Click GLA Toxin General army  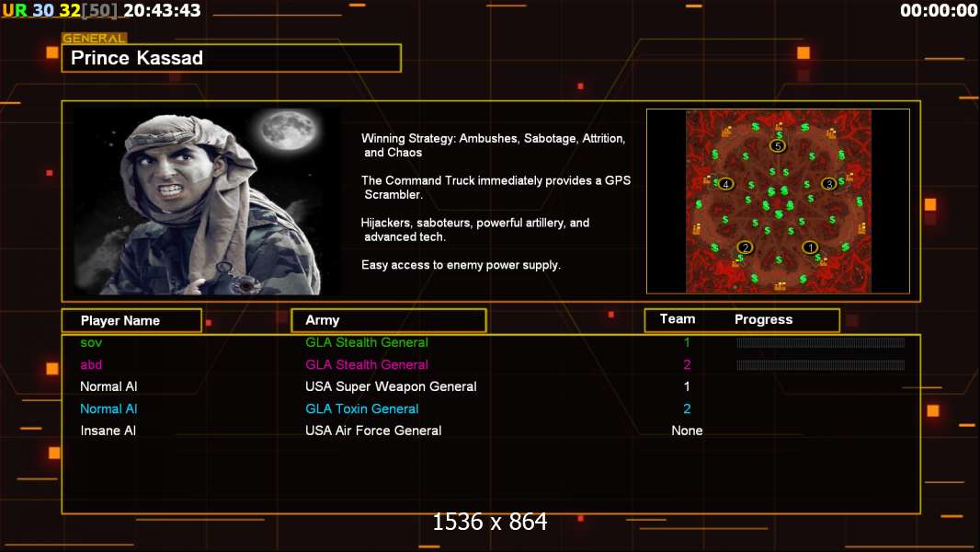(362, 408)
